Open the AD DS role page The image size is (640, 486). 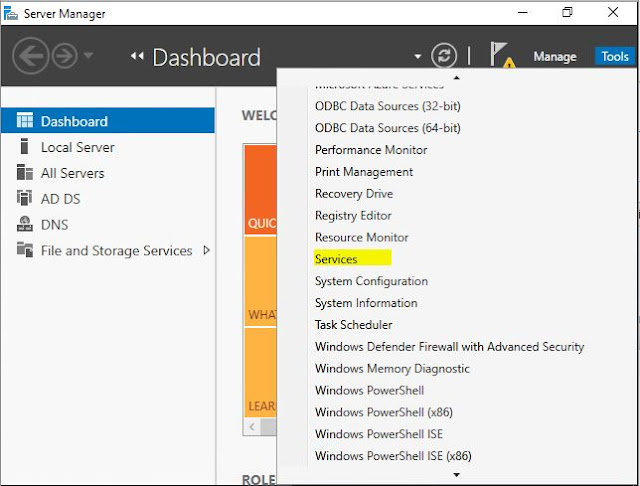coord(60,199)
